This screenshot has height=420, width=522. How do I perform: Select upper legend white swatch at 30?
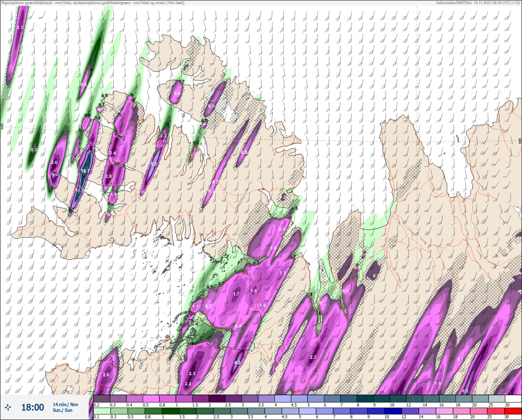click(513, 398)
